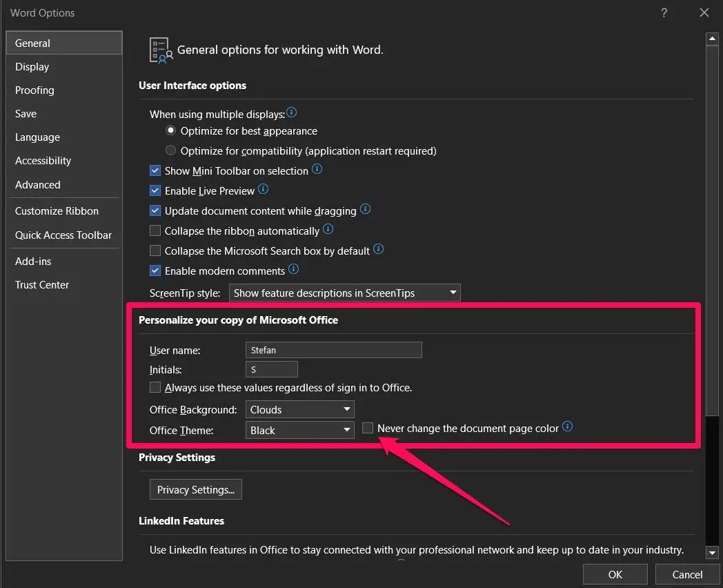Click the Privacy Settings... button
The width and height of the screenshot is (723, 588).
[x=195, y=490]
